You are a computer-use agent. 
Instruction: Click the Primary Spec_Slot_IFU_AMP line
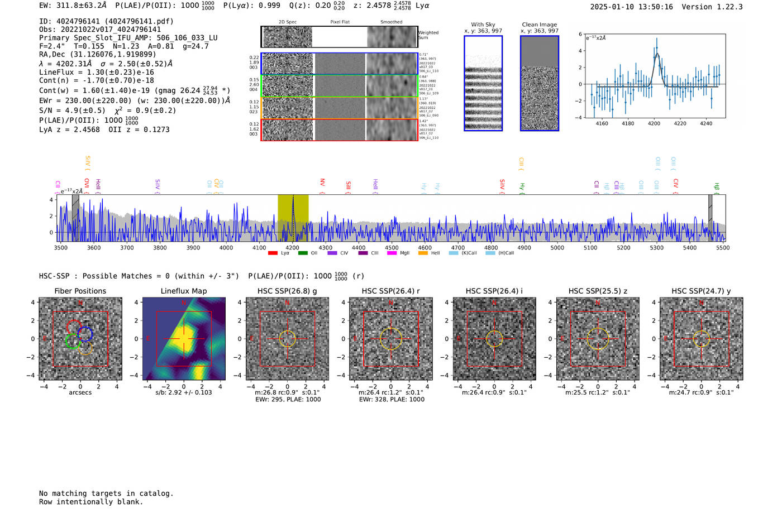[x=128, y=38]
